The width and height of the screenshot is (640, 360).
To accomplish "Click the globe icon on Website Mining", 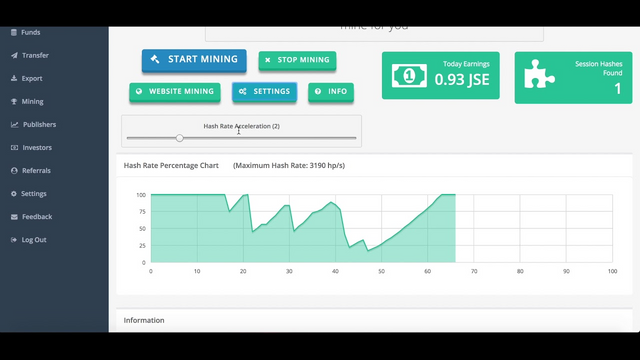I will [x=139, y=91].
